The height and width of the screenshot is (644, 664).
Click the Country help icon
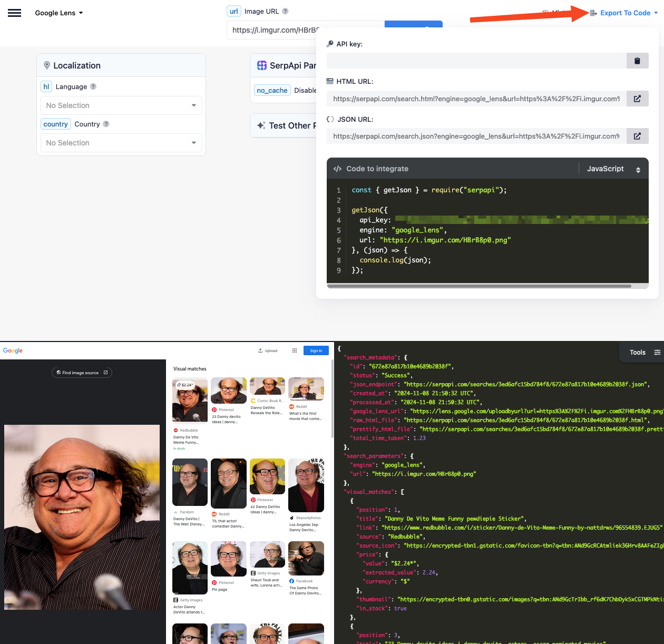coord(106,124)
